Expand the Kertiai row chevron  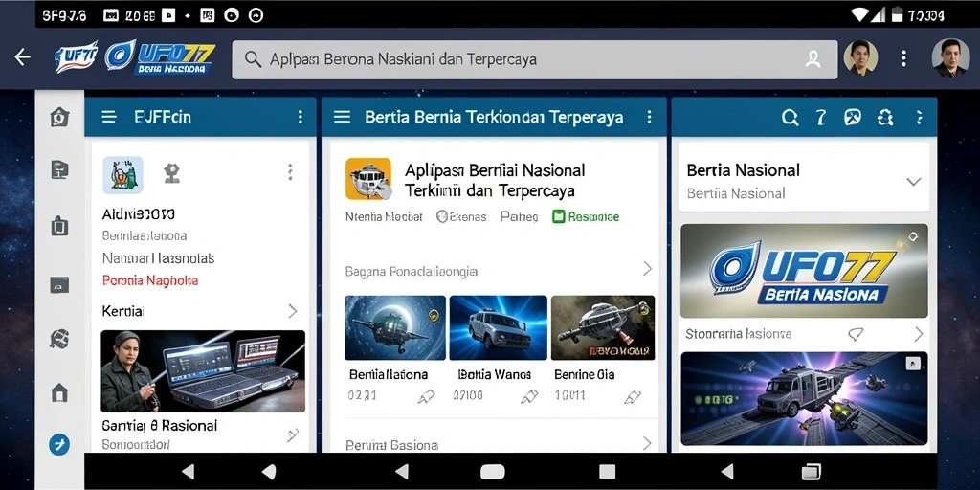[x=293, y=311]
